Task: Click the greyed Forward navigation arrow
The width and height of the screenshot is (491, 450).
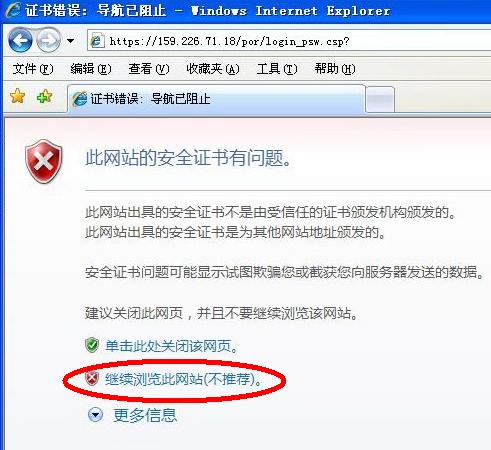Action: 49,41
